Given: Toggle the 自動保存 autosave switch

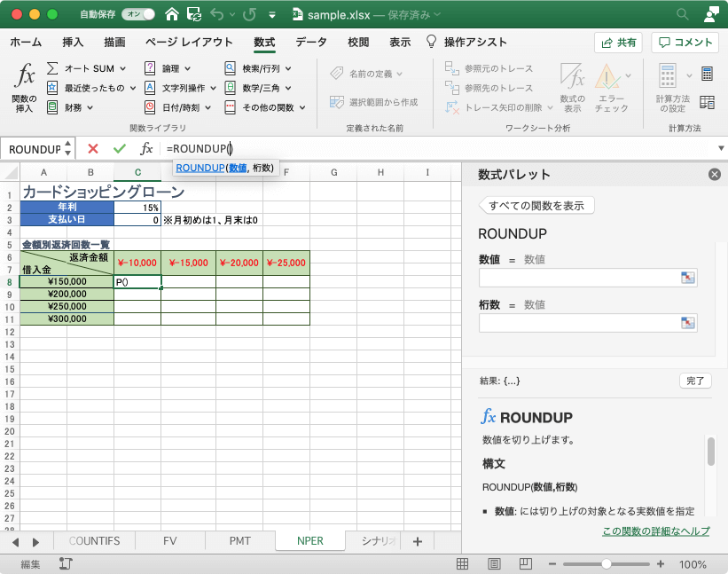Looking at the screenshot, I should [138, 14].
